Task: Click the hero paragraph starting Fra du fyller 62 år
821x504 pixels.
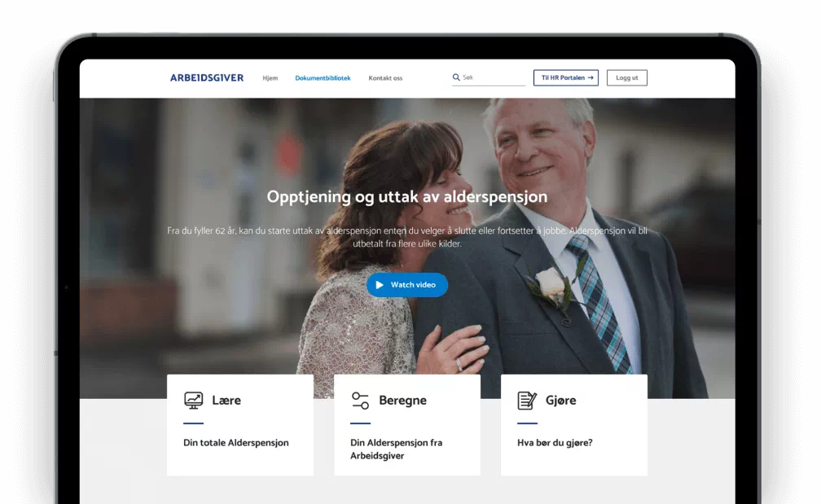Action: (x=407, y=237)
